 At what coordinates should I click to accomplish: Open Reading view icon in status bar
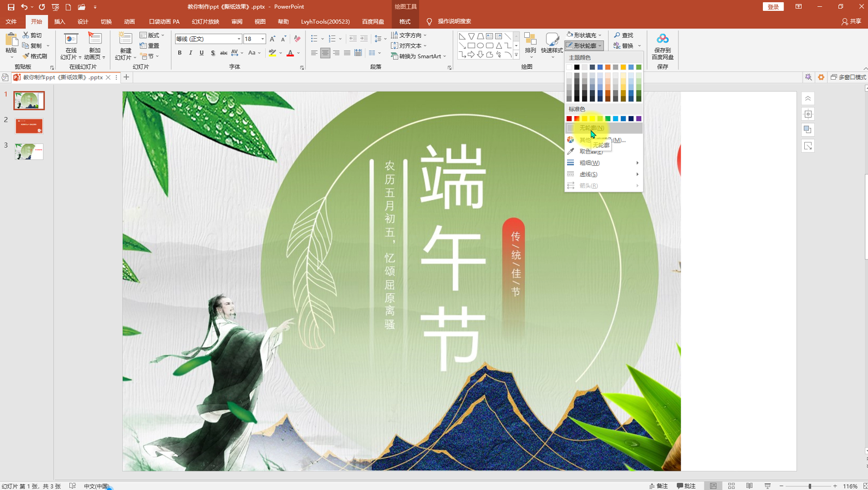[749, 486]
